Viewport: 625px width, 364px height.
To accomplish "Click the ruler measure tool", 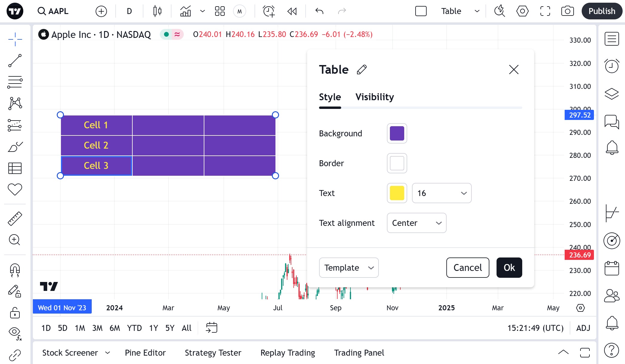I will coord(15,218).
